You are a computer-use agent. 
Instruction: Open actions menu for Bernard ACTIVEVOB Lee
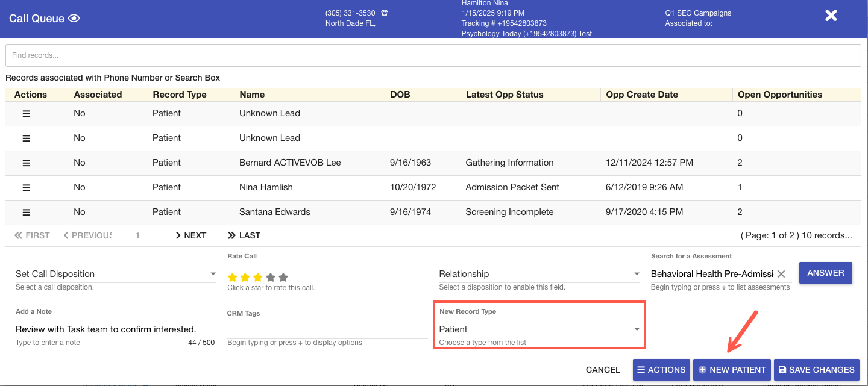point(27,163)
